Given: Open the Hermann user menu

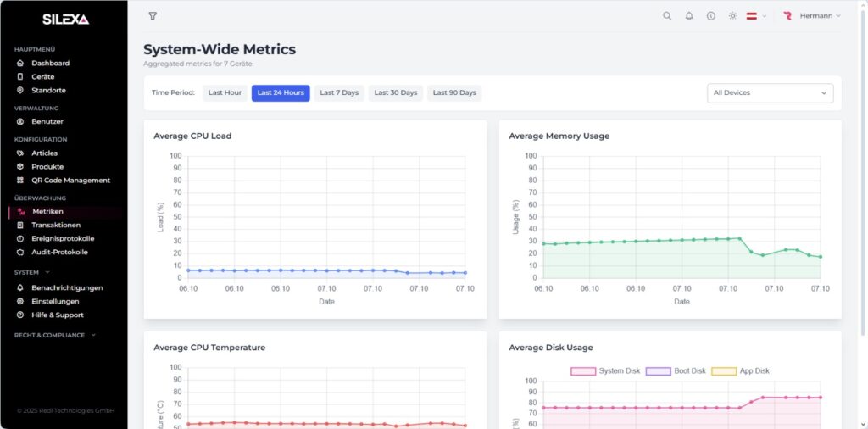Looking at the screenshot, I should [x=812, y=16].
